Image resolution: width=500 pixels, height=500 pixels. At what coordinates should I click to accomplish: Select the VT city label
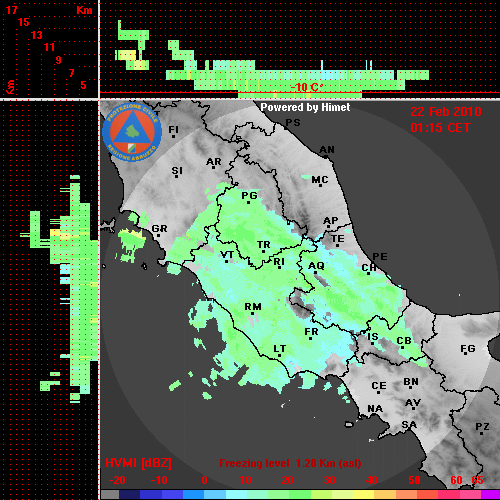click(x=227, y=255)
